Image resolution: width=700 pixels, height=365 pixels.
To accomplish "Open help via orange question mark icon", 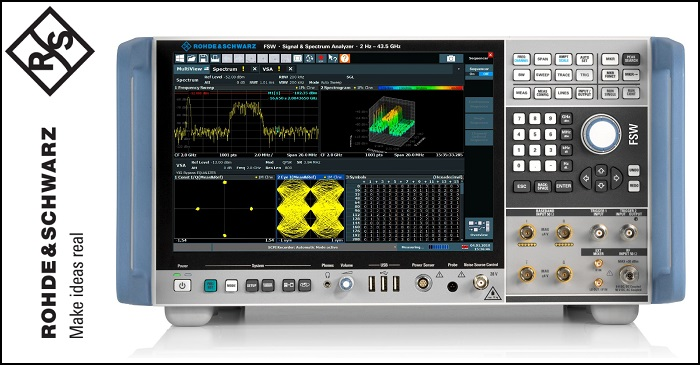I will click(344, 58).
